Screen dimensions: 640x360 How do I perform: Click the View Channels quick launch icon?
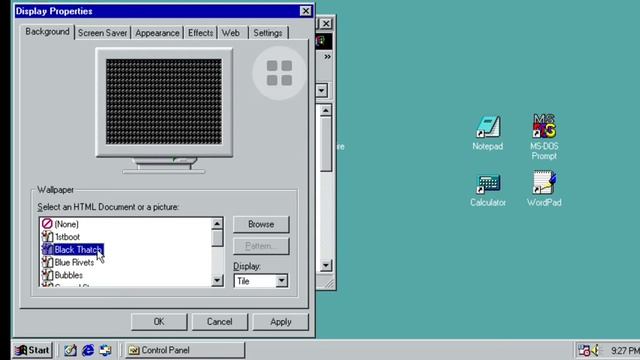pos(105,350)
